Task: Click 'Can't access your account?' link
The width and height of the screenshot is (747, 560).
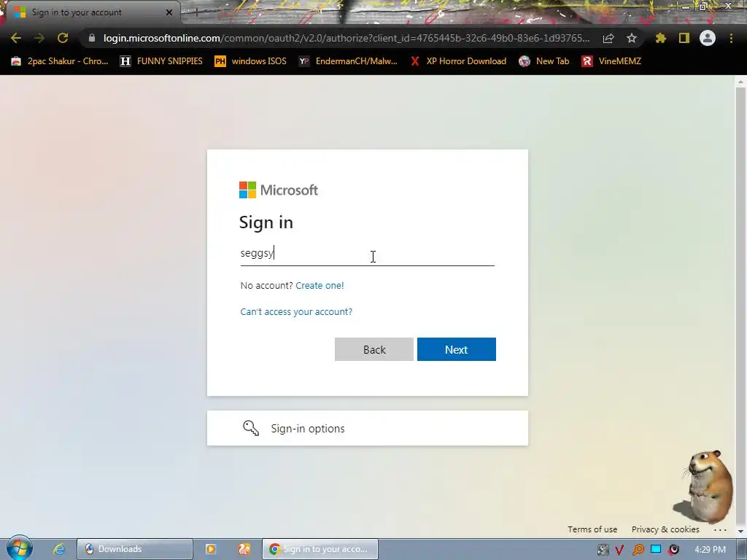Action: [296, 312]
